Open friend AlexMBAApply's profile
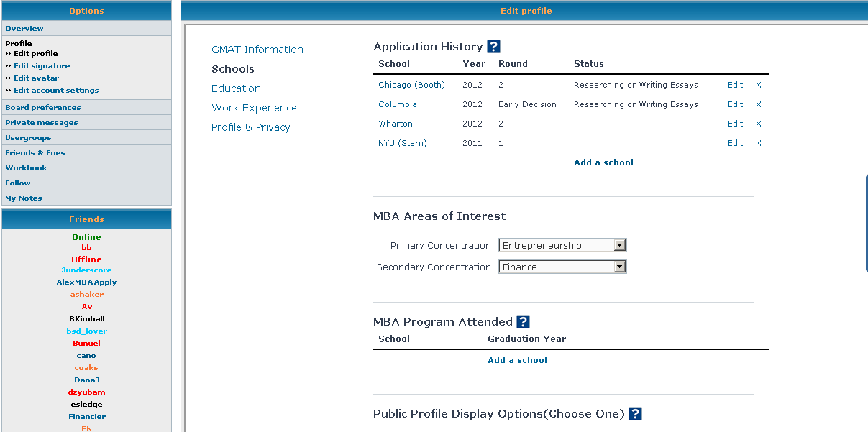Image resolution: width=868 pixels, height=432 pixels. tap(86, 282)
